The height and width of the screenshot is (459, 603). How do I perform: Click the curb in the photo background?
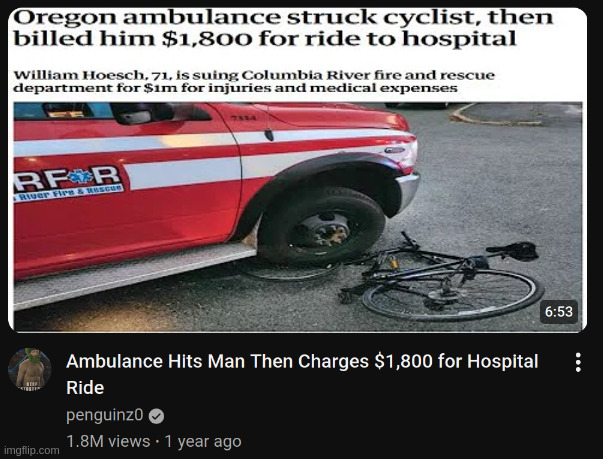tap(496, 114)
